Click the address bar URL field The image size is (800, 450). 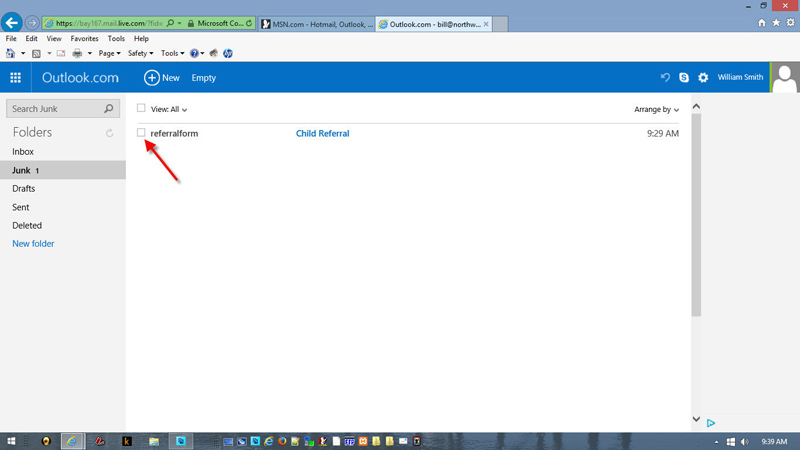coord(109,23)
